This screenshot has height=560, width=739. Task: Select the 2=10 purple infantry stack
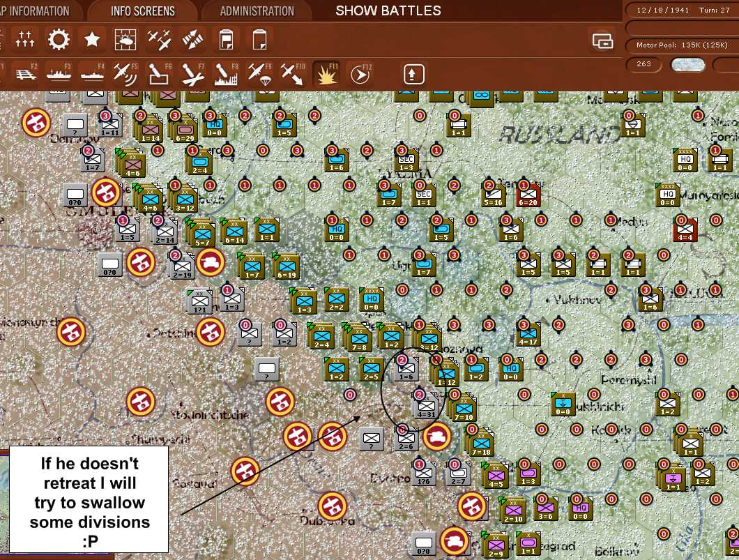point(513,511)
